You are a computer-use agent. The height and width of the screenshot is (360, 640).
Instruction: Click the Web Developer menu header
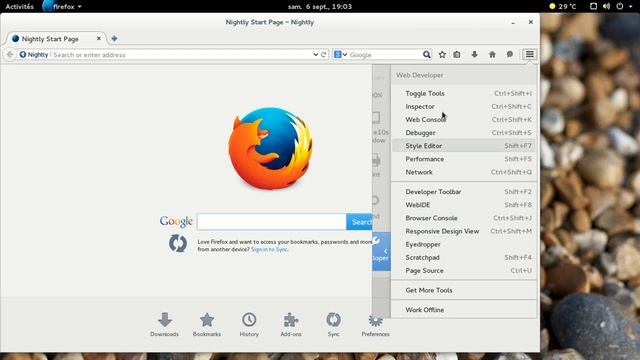[x=420, y=75]
